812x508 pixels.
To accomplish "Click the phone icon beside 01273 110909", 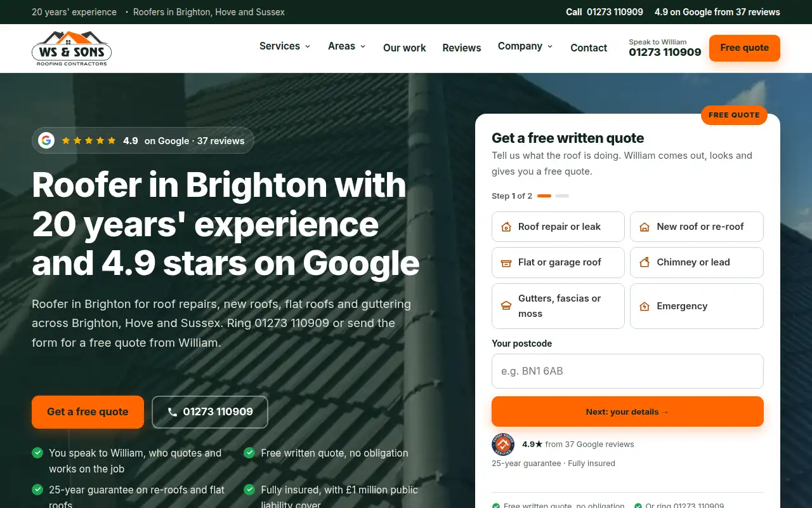I will click(173, 412).
